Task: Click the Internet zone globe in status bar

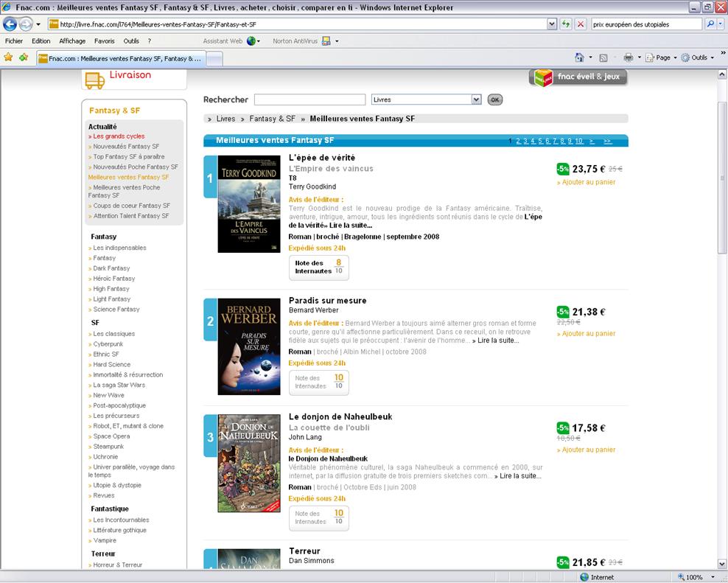Action: tap(584, 577)
